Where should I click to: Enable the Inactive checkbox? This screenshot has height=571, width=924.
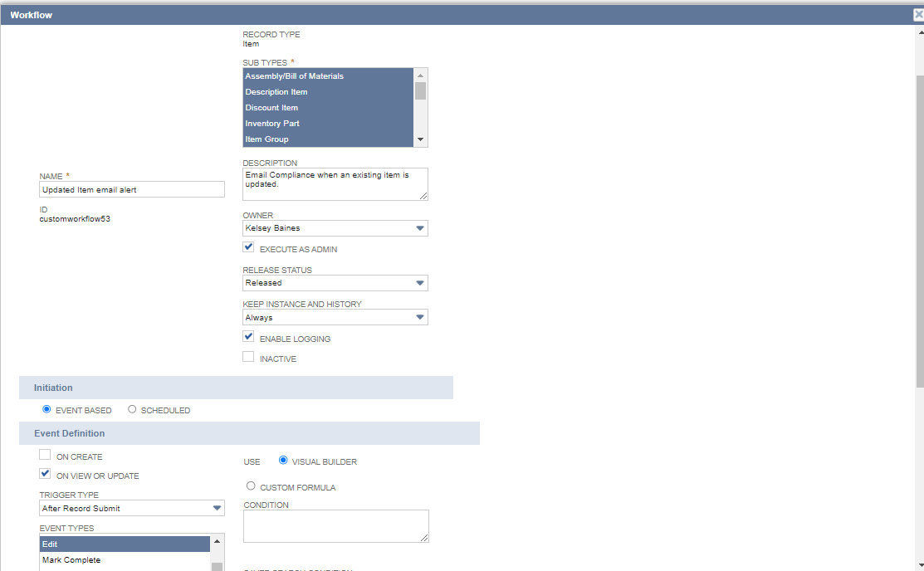[x=247, y=356]
